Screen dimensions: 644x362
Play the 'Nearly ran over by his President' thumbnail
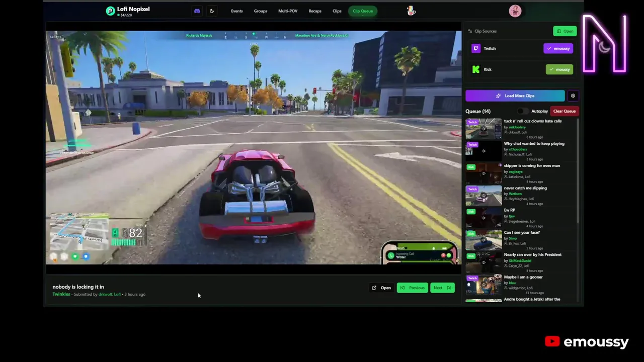[x=484, y=262]
